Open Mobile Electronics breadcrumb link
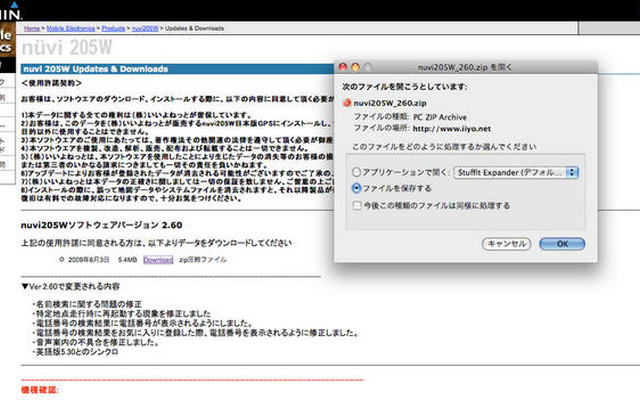 click(x=71, y=29)
